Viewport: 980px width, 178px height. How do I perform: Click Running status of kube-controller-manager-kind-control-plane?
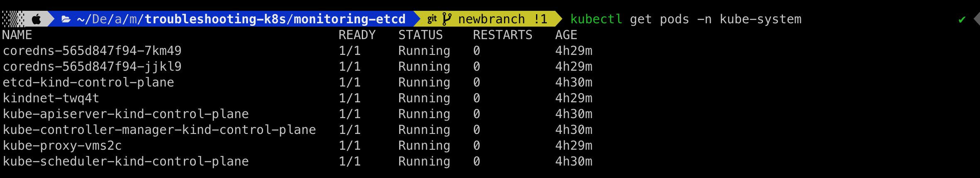click(424, 130)
